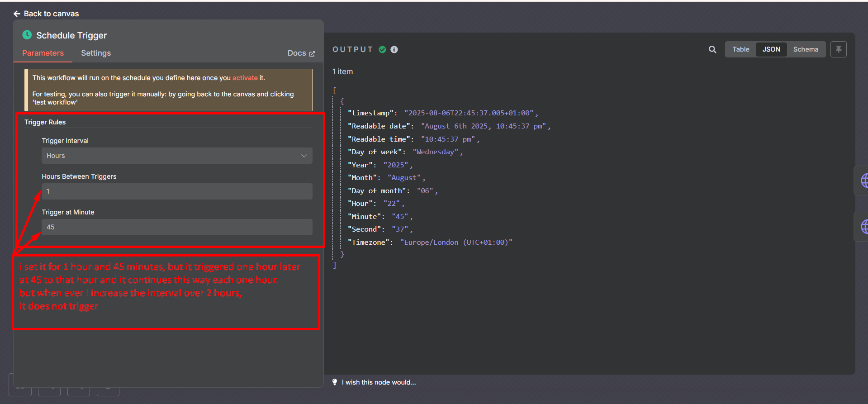Open the Trigger Interval dropdown showing Hours
Screen dimensions: 868x404
177,156
